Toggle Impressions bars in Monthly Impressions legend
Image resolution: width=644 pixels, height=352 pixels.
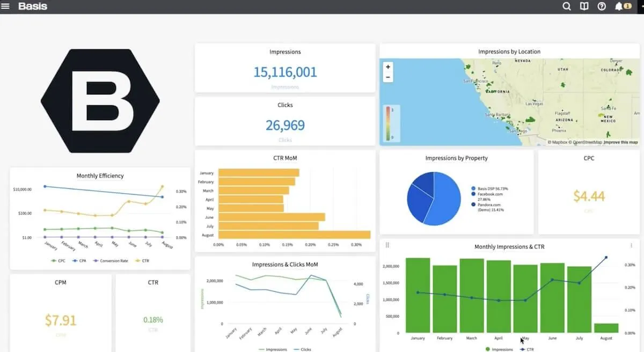(x=499, y=349)
